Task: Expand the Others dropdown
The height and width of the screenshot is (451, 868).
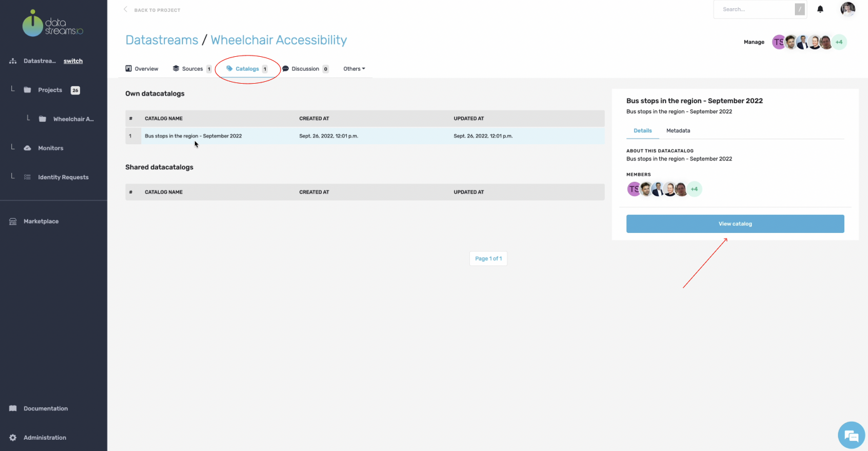Action: tap(354, 69)
